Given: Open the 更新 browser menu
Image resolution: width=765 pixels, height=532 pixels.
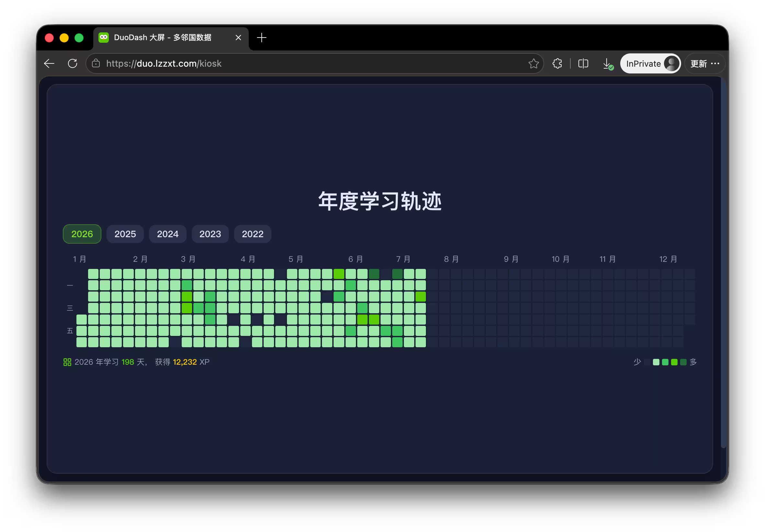Looking at the screenshot, I should (x=705, y=63).
